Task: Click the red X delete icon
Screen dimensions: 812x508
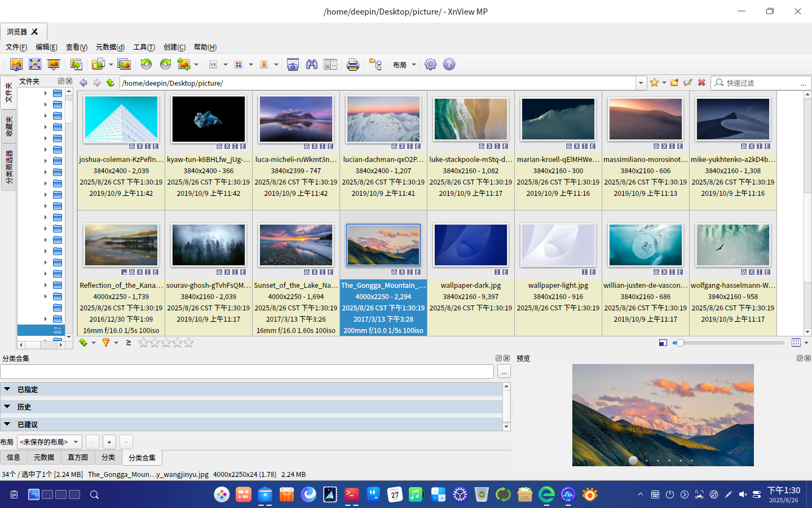Action: (701, 83)
